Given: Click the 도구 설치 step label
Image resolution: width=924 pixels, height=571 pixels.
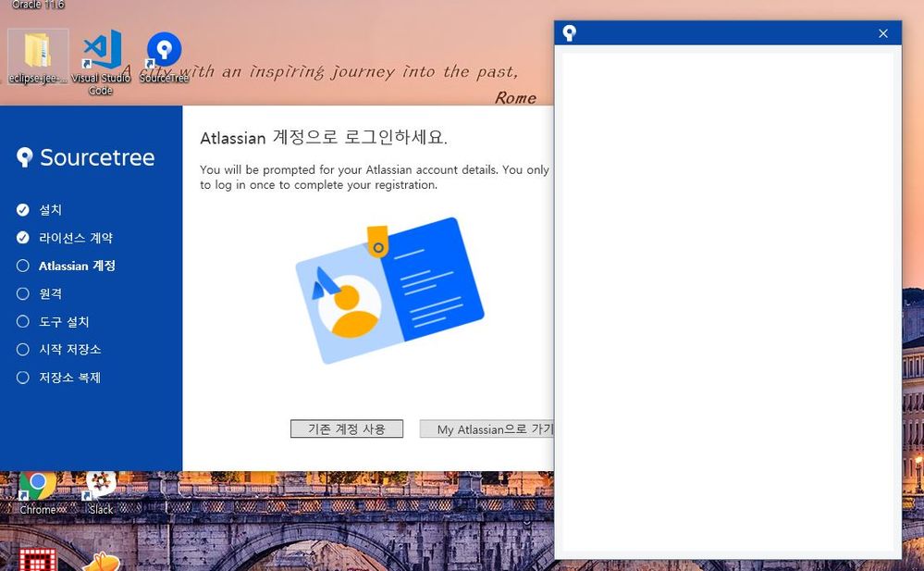Looking at the screenshot, I should click(x=64, y=321).
